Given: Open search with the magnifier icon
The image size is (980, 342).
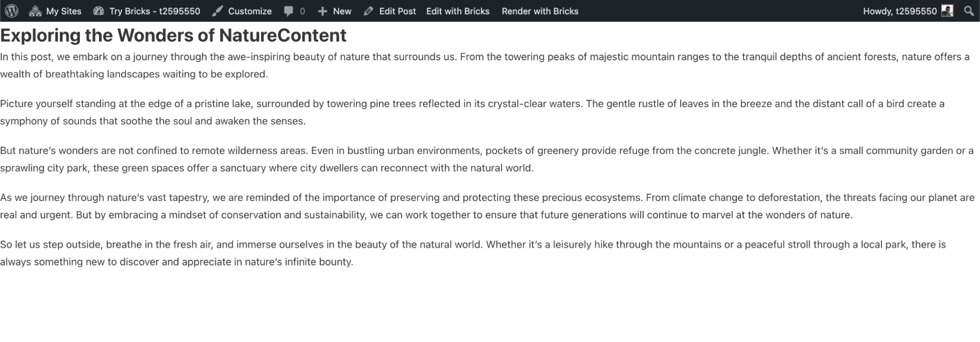Looking at the screenshot, I should [969, 11].
